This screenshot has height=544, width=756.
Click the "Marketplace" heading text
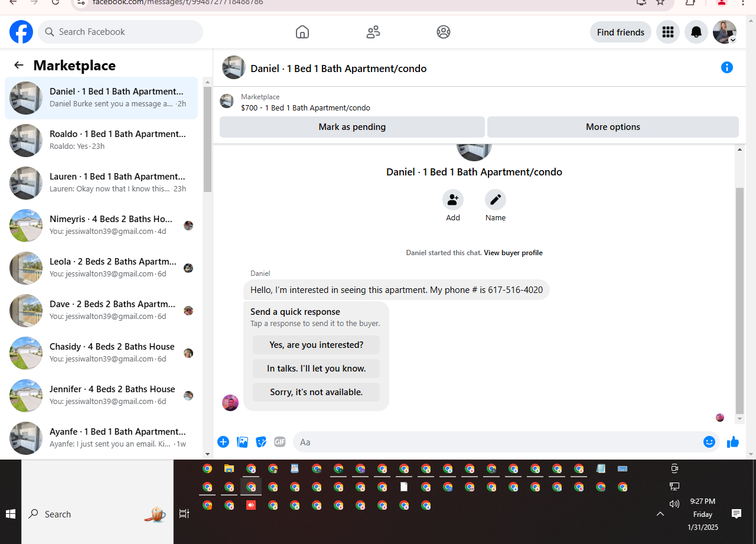[74, 66]
